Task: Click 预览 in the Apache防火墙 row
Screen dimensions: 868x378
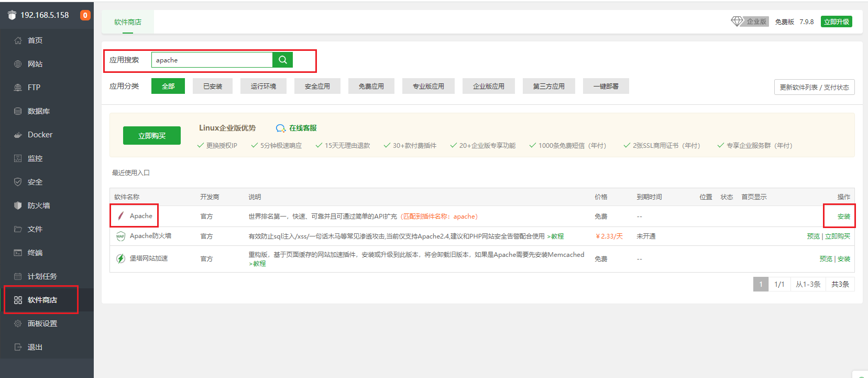Action: (814, 236)
